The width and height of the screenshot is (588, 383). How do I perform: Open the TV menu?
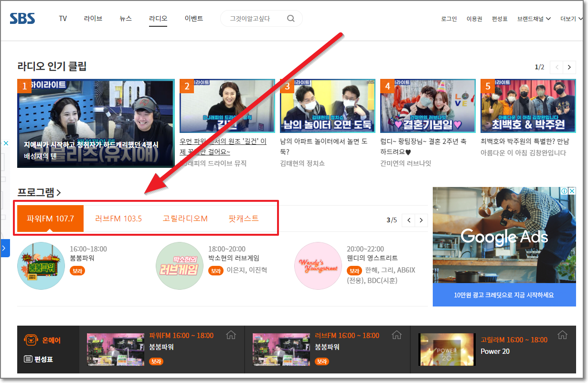pos(63,19)
